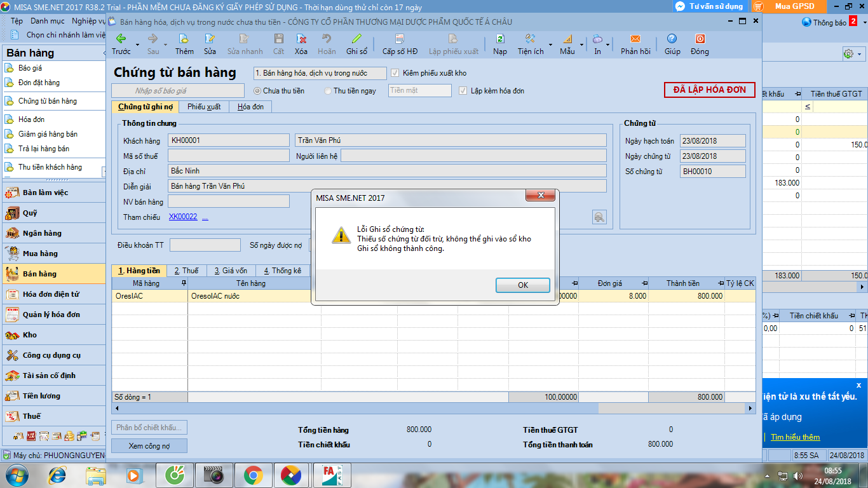Click the In (print) toolbar icon
Viewport: 868px width, 488px height.
[597, 39]
